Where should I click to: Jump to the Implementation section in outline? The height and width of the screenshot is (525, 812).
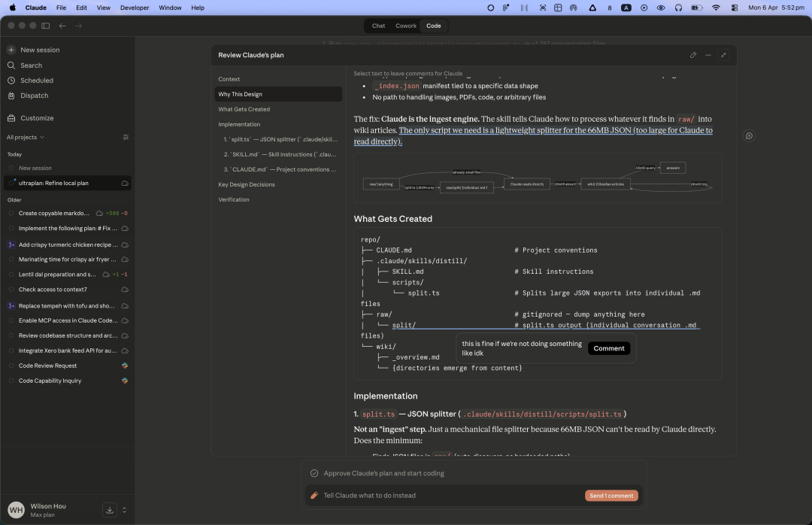[239, 124]
